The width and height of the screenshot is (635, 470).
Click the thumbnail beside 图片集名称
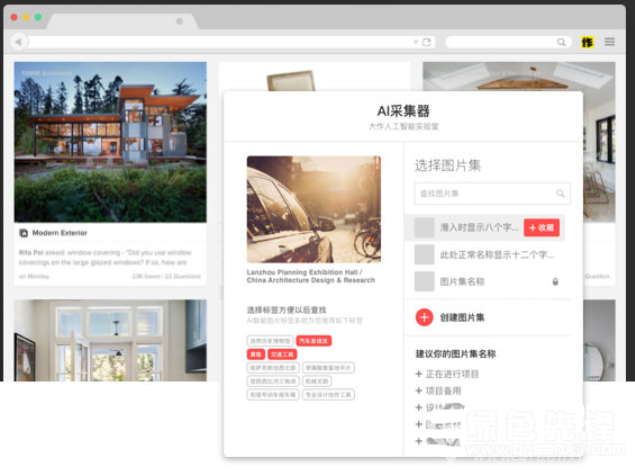(x=424, y=281)
